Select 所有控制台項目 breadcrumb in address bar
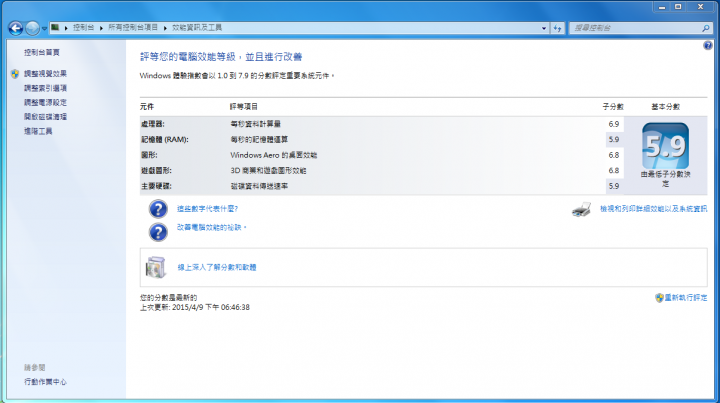The width and height of the screenshot is (720, 403). pos(133,28)
